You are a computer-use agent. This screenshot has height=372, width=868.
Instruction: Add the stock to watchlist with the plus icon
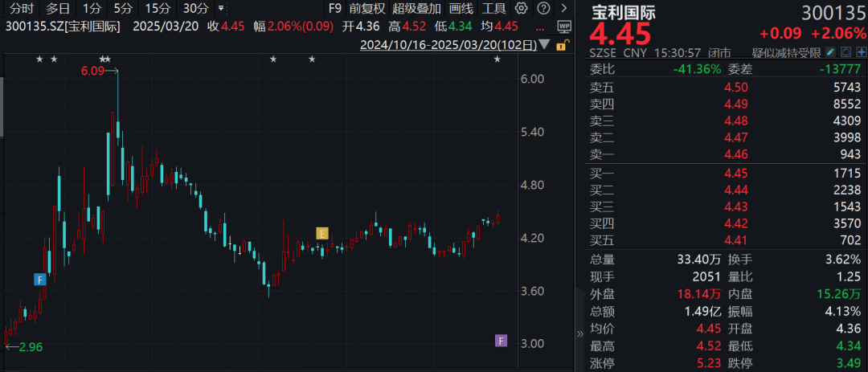(x=862, y=52)
